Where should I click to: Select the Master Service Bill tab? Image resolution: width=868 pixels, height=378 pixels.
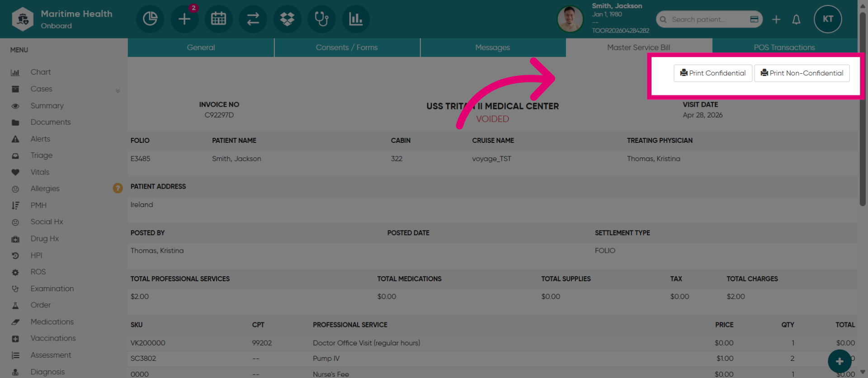coord(639,47)
